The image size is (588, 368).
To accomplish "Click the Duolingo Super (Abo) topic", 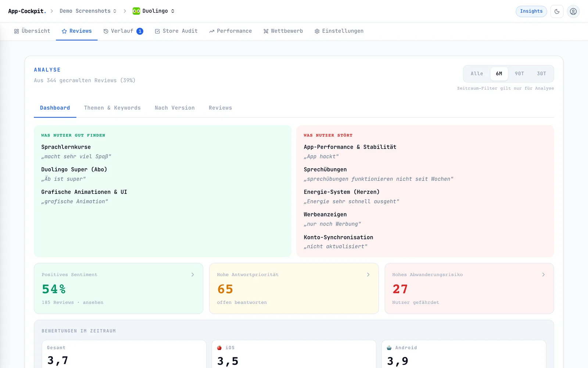I will click(74, 169).
